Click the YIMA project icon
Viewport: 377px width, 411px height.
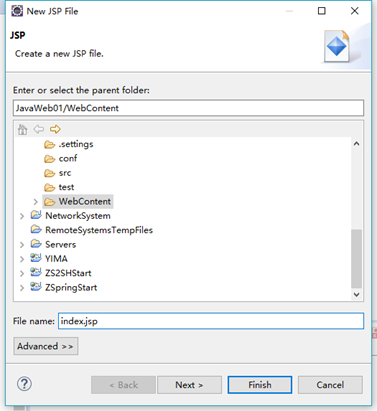36,258
